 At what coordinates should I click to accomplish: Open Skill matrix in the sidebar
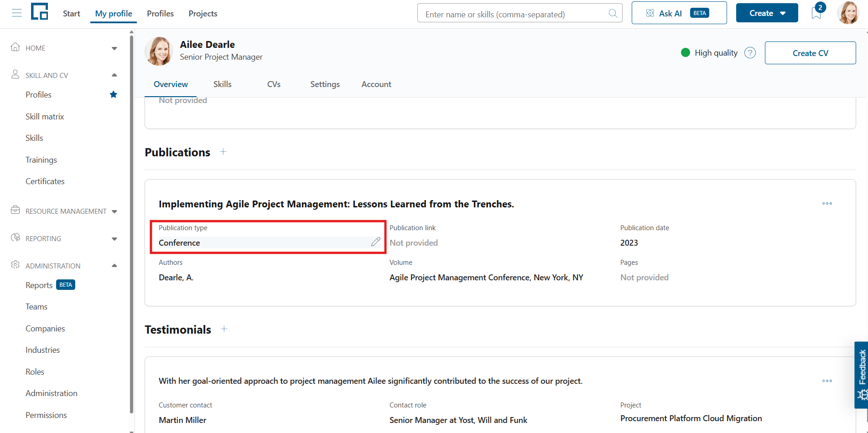[45, 117]
